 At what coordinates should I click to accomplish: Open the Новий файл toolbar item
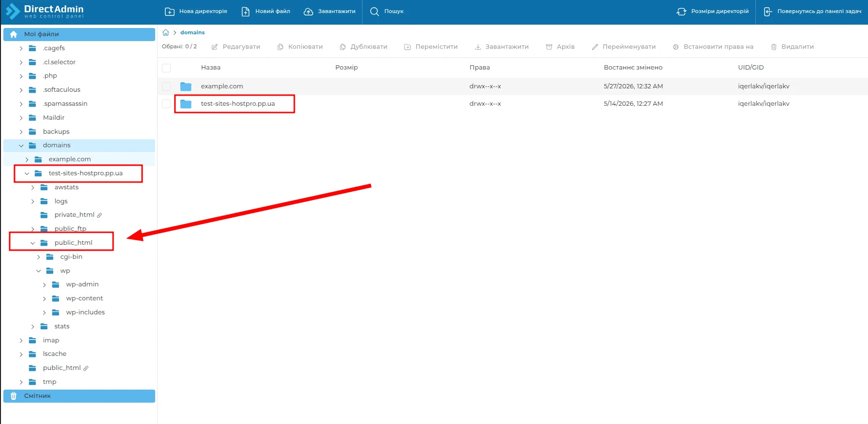[266, 12]
